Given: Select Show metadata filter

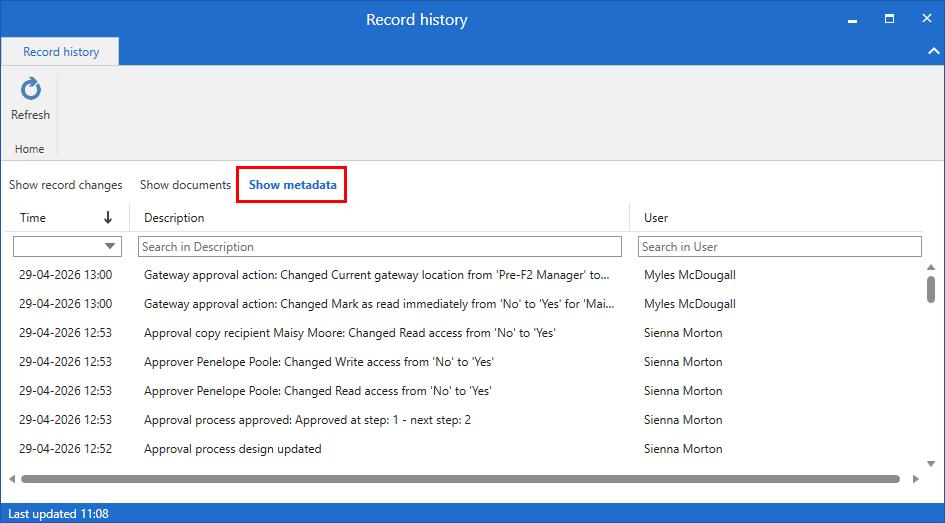Looking at the screenshot, I should tap(293, 185).
